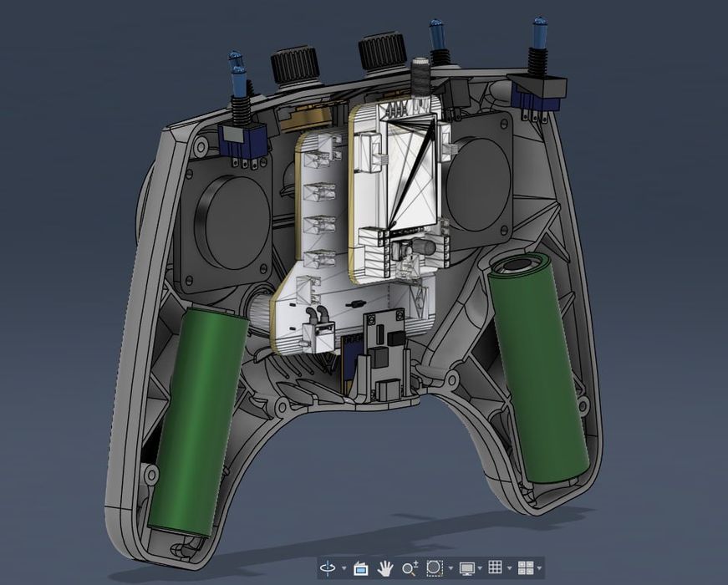This screenshot has width=728, height=585.
Task: Expand the Display Settings dropdown arrow
Action: point(480,568)
